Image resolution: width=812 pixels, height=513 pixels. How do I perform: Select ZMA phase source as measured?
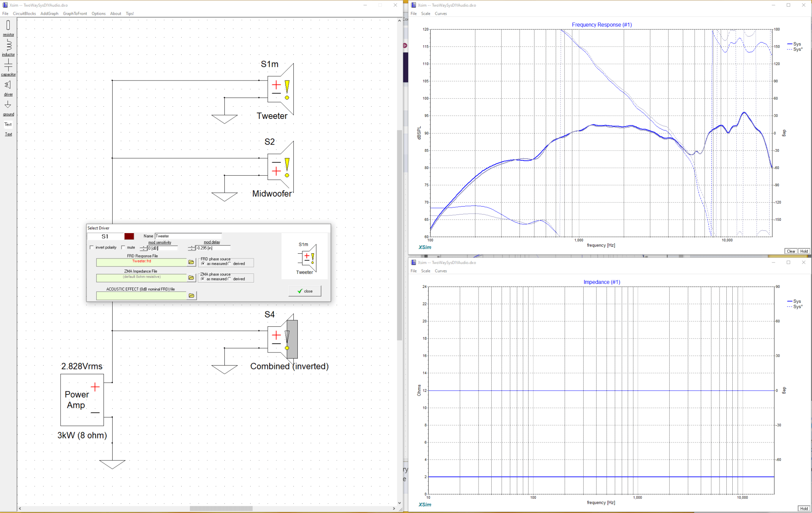coord(203,279)
